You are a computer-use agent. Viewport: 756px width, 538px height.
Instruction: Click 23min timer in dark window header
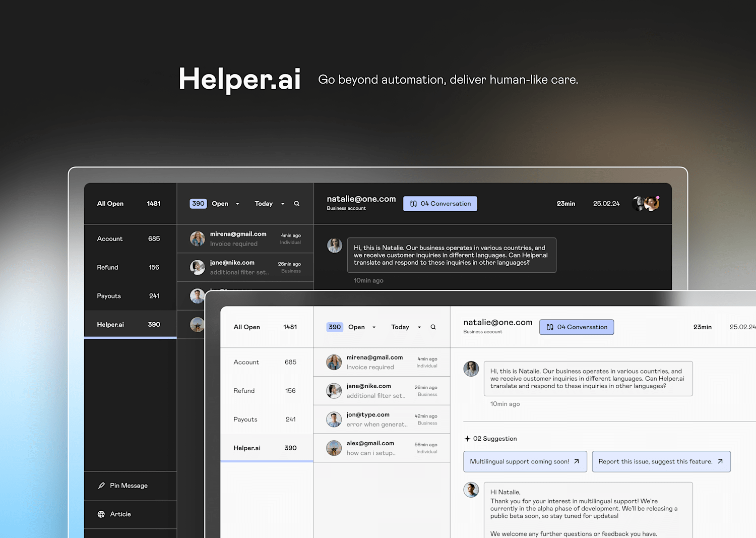(x=566, y=204)
